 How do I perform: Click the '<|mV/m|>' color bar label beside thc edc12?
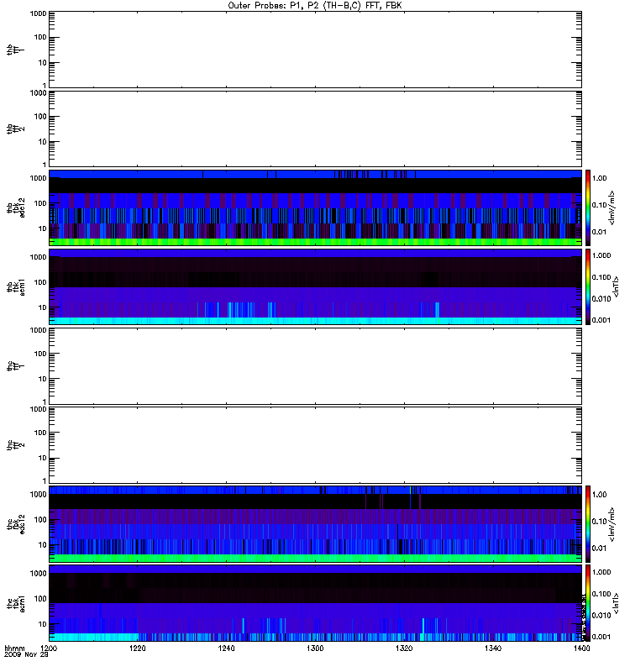click(612, 524)
